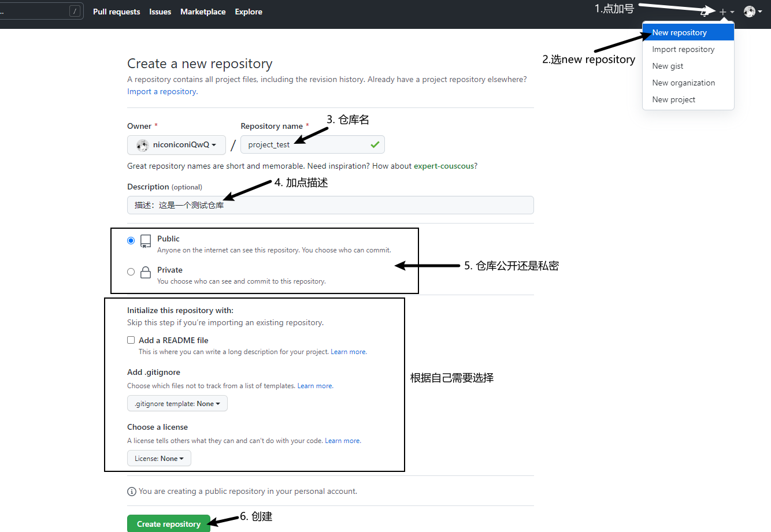Viewport: 771px width, 532px height.
Task: Click the book icon beside Public
Action: 146,241
